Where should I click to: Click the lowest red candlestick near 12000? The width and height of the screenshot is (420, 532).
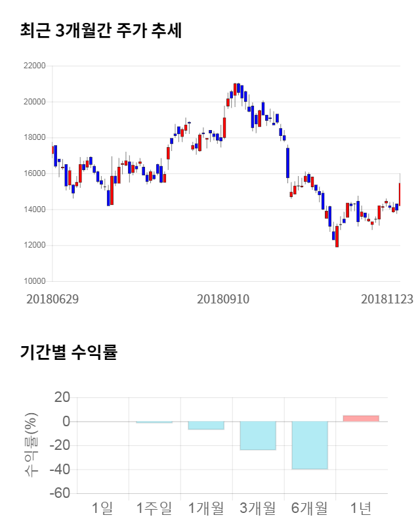(337, 237)
